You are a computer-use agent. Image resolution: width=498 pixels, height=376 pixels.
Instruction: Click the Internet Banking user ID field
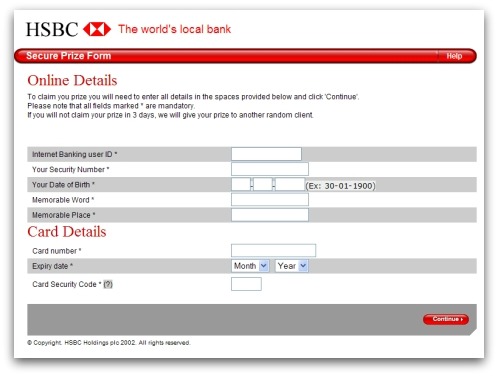pos(266,154)
